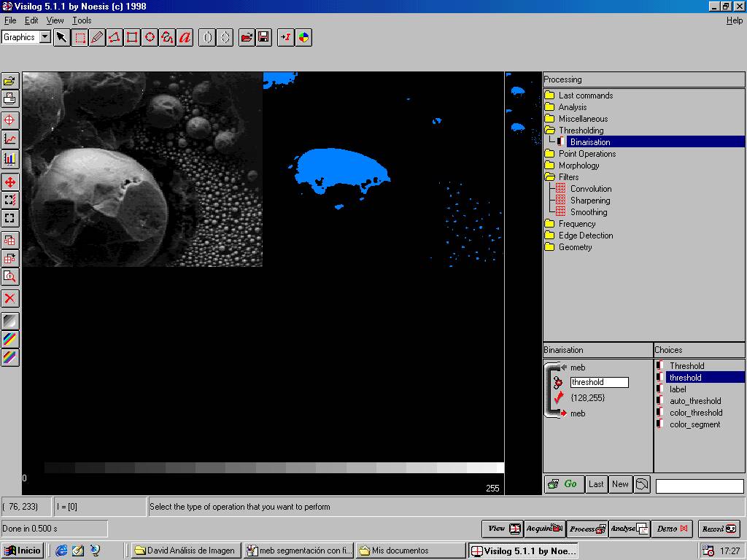Choose the text annotation 'a' tool
This screenshot has height=560, width=747.
(x=185, y=37)
